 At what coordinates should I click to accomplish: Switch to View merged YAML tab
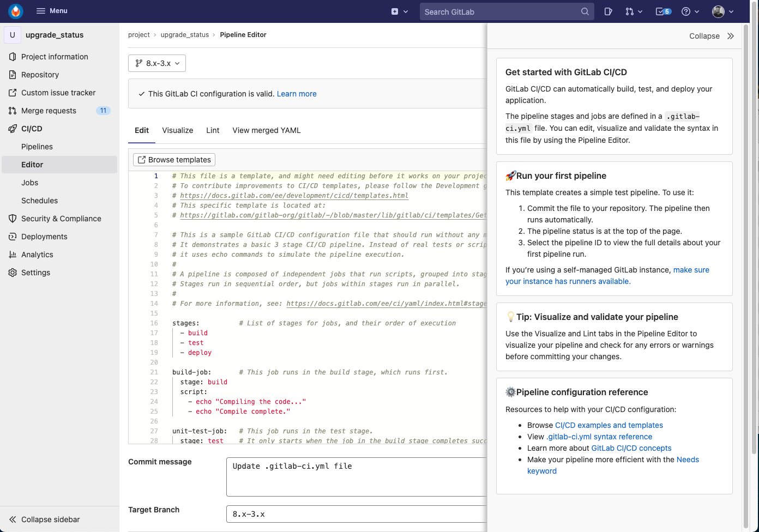[267, 130]
